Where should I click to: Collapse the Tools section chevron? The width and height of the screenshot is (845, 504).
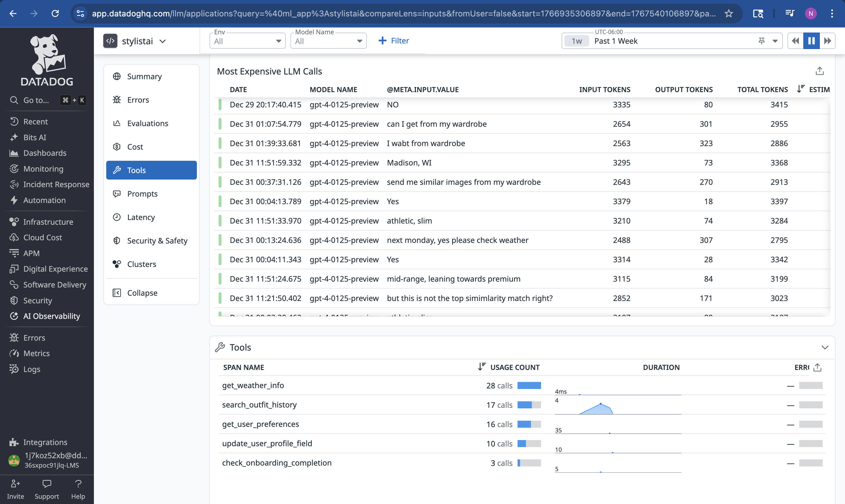(825, 347)
